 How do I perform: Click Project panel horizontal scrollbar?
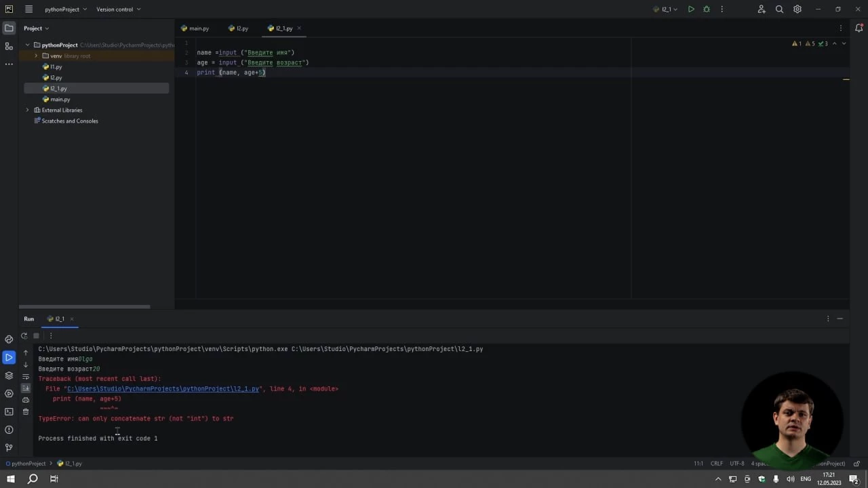point(85,307)
